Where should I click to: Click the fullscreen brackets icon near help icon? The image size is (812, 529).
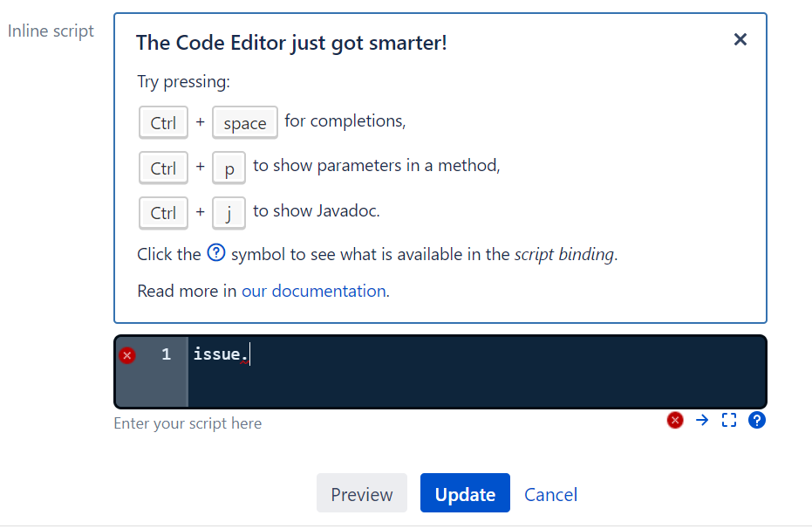click(x=729, y=420)
